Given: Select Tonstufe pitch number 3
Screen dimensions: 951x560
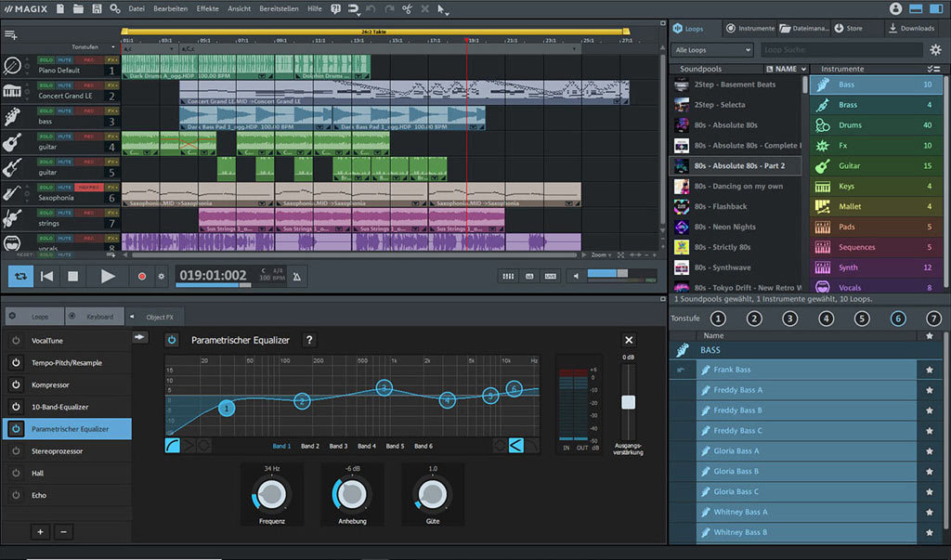Looking at the screenshot, I should (789, 319).
